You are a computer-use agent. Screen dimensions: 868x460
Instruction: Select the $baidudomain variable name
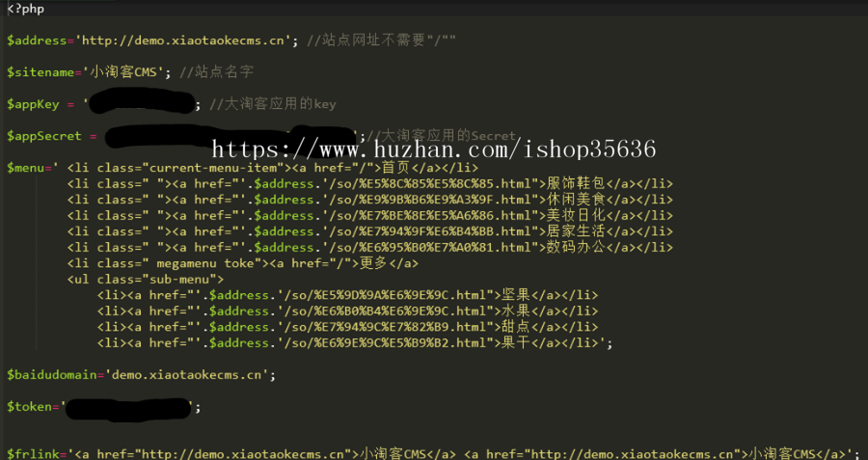point(51,375)
